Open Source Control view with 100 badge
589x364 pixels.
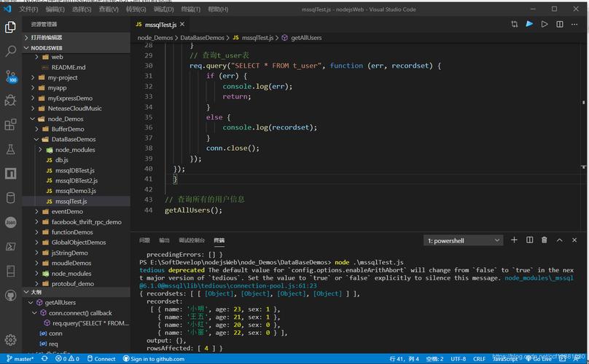[x=10, y=76]
